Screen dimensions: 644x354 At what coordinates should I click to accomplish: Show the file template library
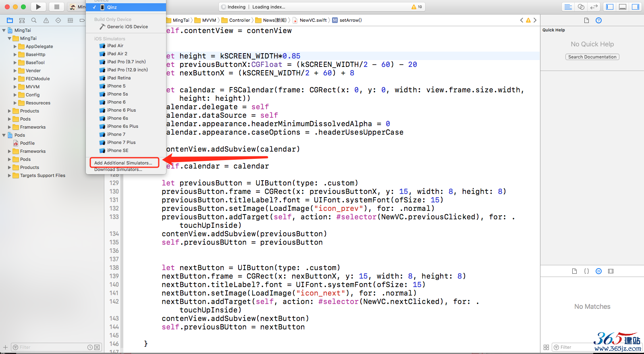[x=574, y=271]
